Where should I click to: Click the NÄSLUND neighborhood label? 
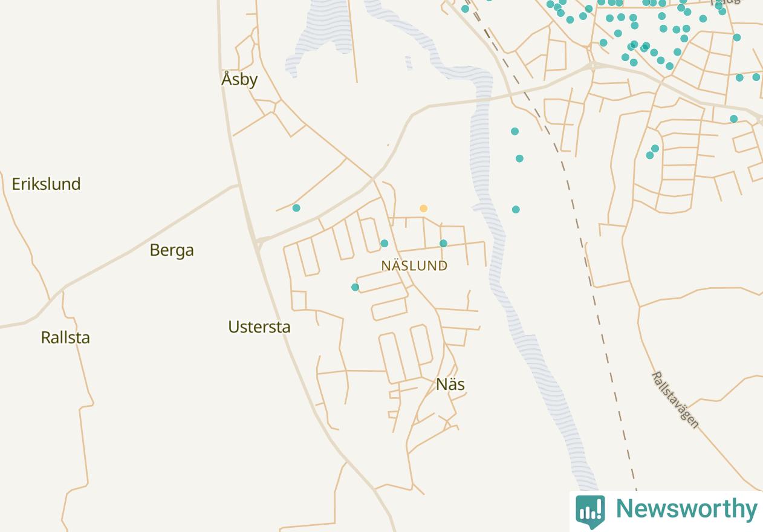point(415,265)
